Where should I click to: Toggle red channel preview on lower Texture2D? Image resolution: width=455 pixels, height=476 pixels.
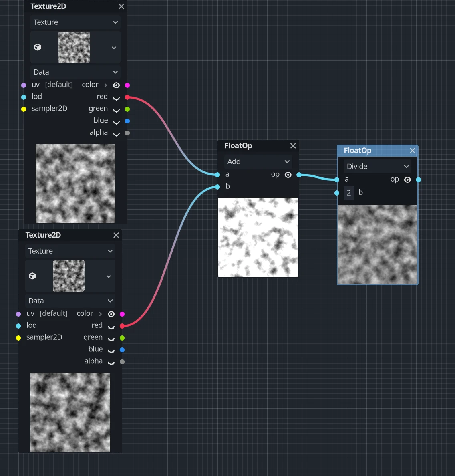111,327
